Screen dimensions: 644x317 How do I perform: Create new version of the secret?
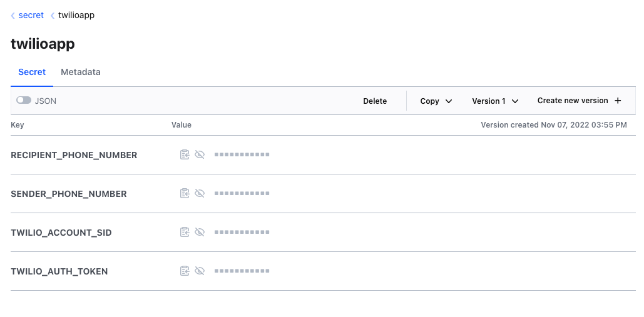click(579, 101)
